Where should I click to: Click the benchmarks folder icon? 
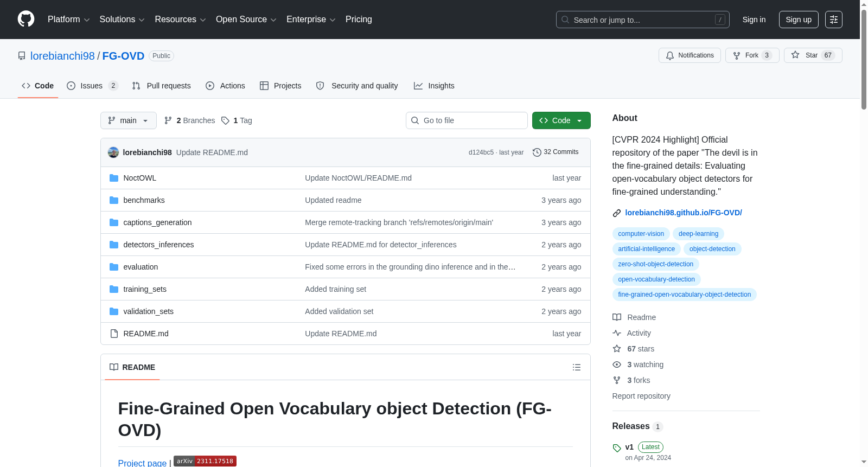[x=114, y=200]
